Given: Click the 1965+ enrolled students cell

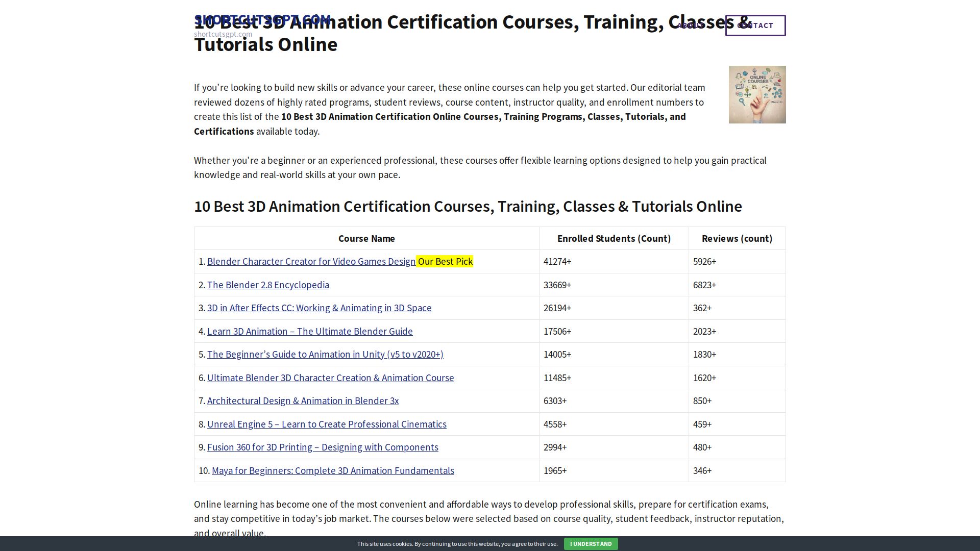Looking at the screenshot, I should click(614, 470).
